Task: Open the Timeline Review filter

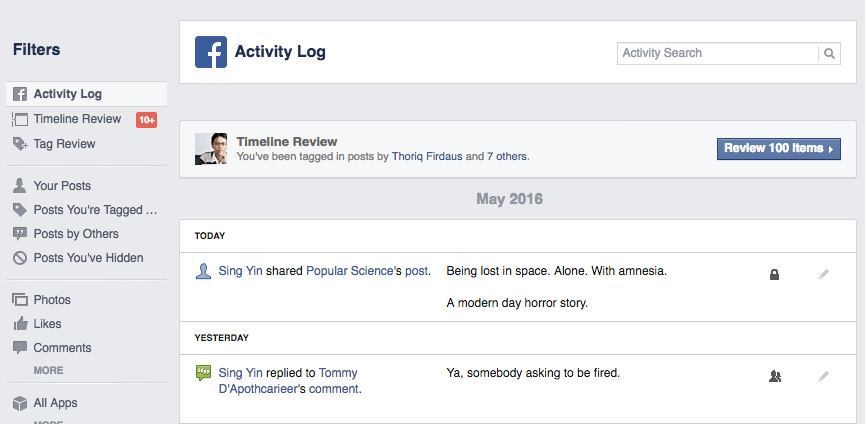Action: (77, 119)
